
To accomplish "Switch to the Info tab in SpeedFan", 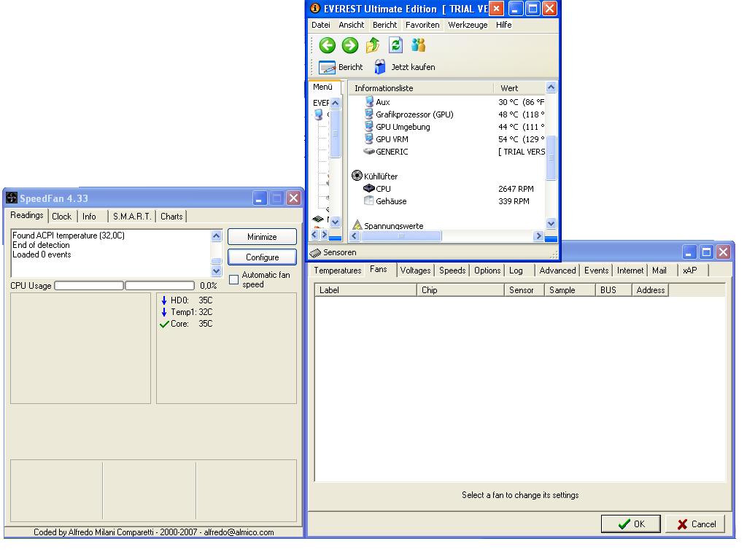I will coord(89,216).
